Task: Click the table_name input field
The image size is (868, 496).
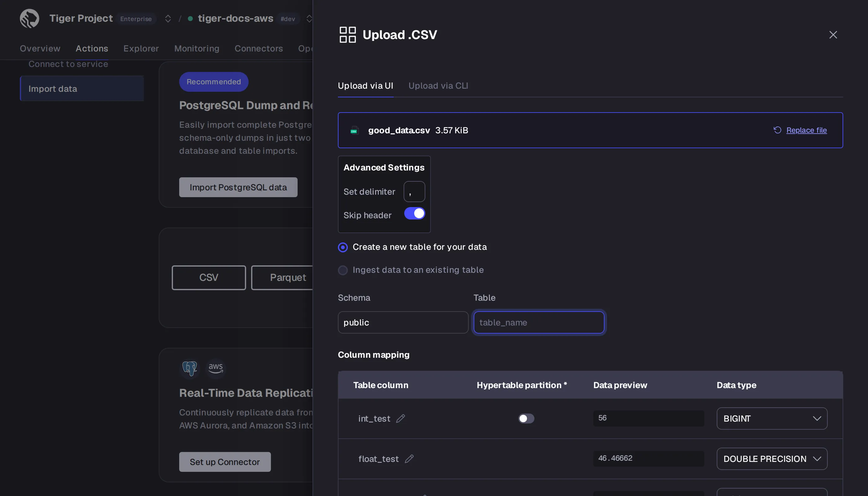Action: (x=539, y=322)
